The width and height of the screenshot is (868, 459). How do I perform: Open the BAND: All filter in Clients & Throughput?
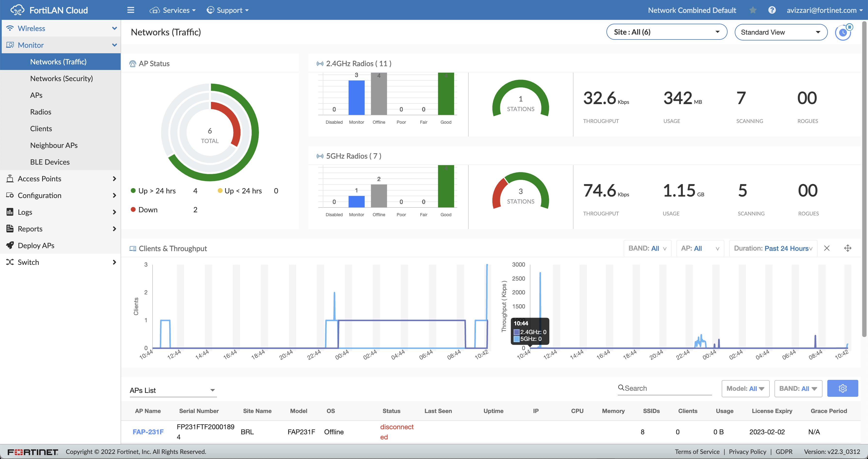coord(647,248)
